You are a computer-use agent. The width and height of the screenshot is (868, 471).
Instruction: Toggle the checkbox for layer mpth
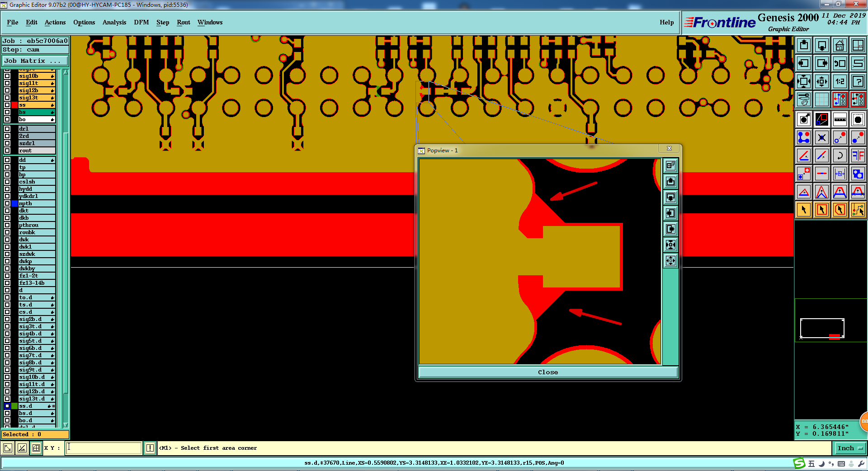click(x=7, y=203)
